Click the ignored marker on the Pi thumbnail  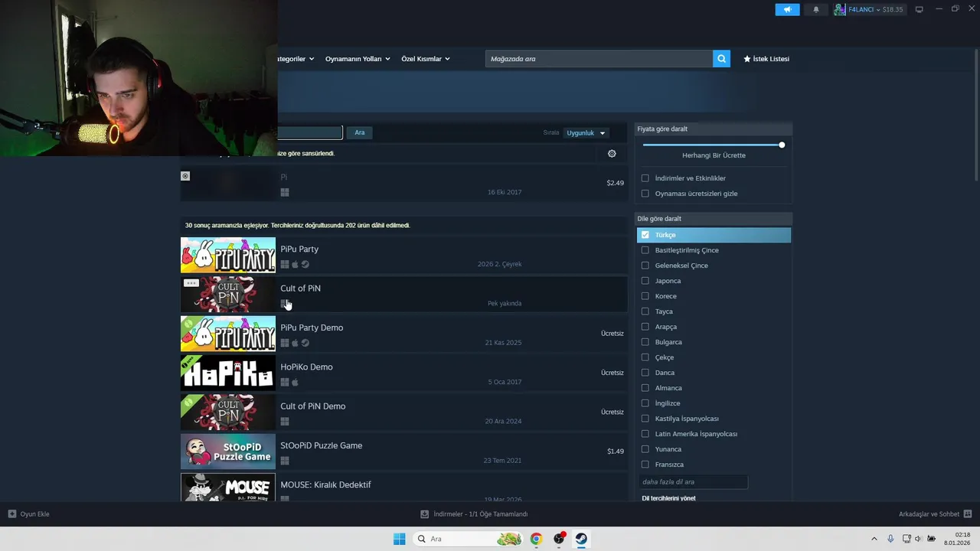point(185,176)
